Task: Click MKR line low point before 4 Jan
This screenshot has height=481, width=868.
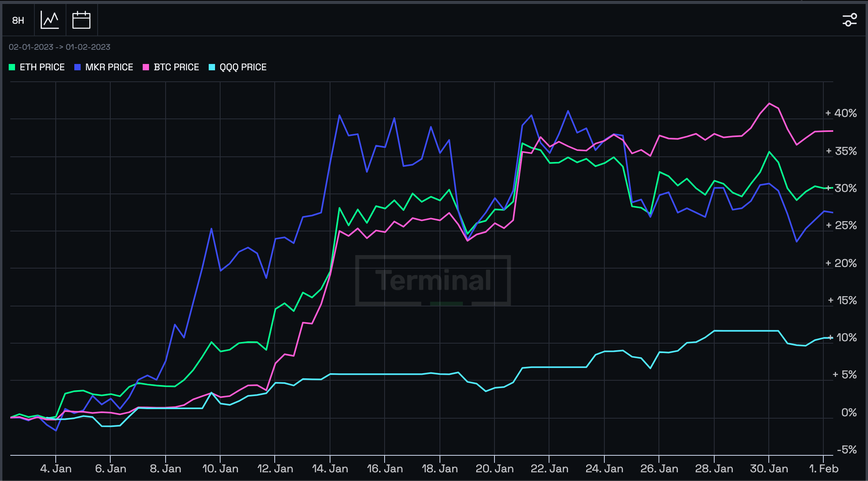Action: coord(56,430)
